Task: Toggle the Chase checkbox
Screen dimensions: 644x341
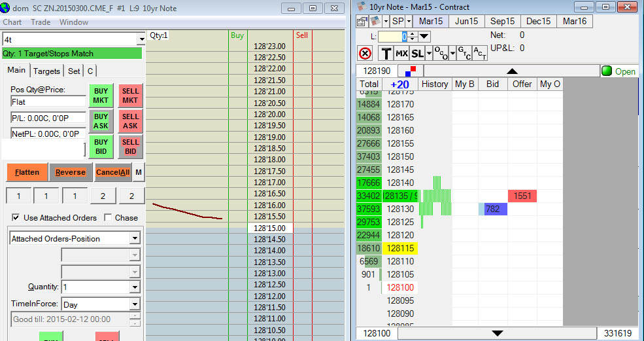Action: [108, 217]
